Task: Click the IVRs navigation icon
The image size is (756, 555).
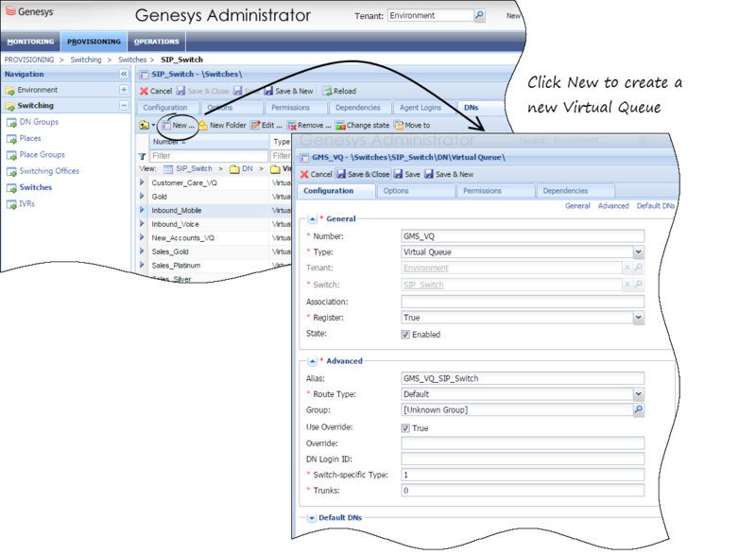Action: [x=11, y=204]
